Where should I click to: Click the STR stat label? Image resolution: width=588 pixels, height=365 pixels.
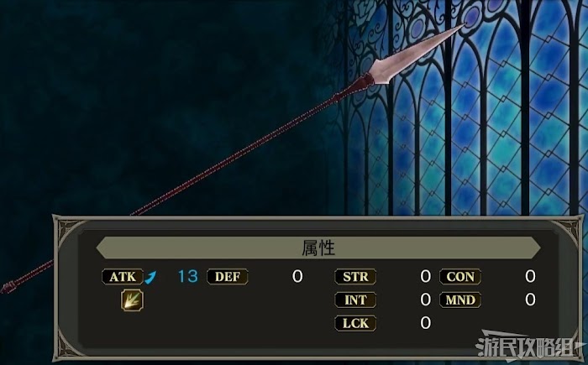tap(355, 277)
